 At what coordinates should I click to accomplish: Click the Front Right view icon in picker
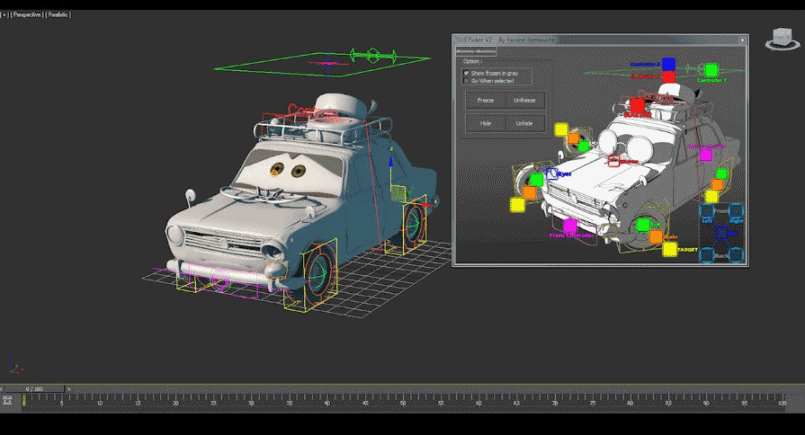[736, 210]
